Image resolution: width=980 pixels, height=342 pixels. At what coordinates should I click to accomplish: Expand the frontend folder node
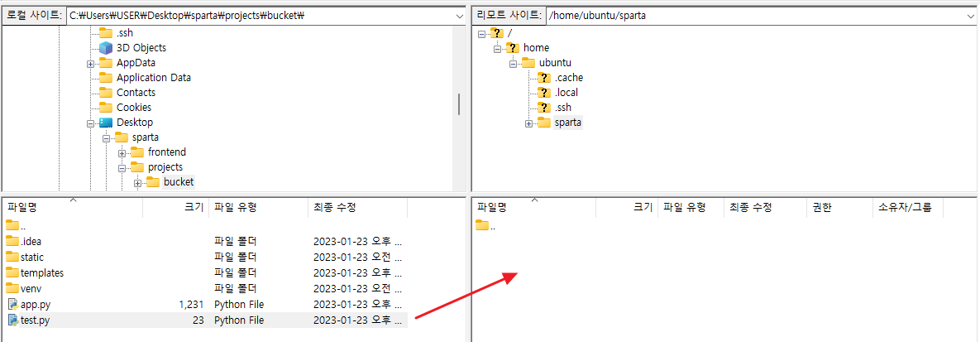point(122,153)
